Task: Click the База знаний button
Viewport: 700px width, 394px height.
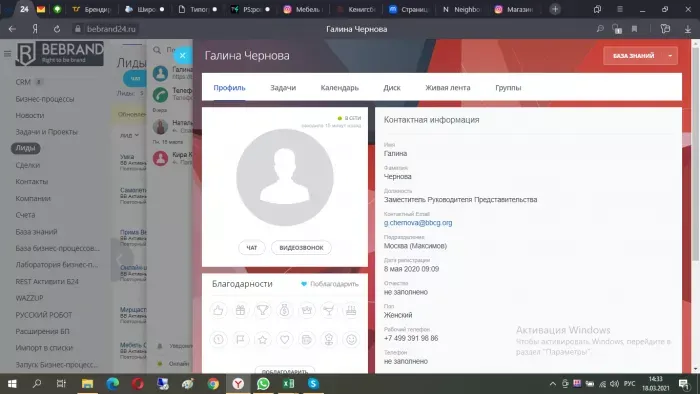Action: (x=633, y=56)
